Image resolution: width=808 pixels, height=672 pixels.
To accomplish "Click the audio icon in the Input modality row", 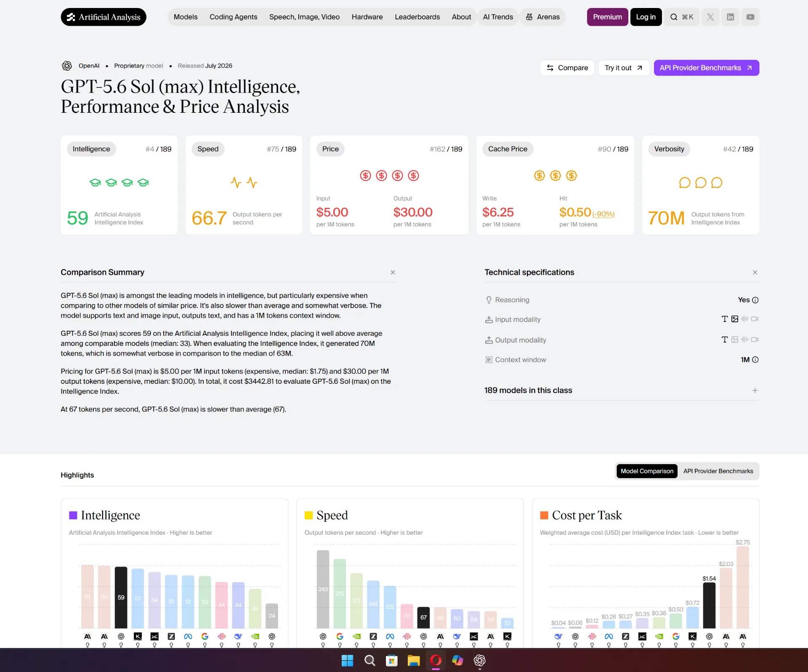I will (745, 319).
